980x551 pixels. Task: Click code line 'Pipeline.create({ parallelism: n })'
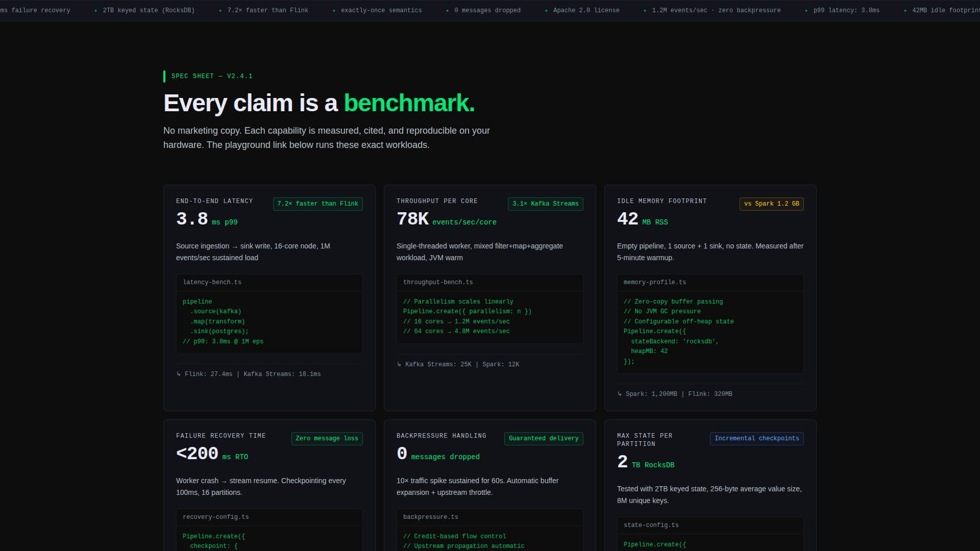(467, 312)
